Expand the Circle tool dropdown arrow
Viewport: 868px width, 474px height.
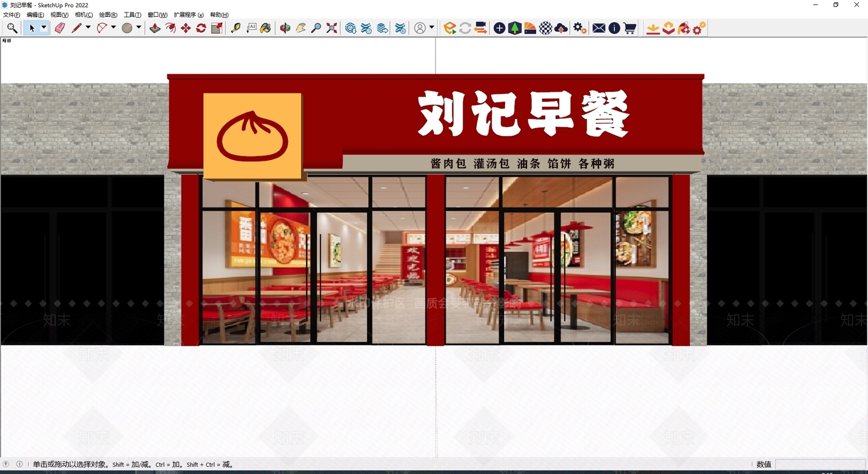139,28
